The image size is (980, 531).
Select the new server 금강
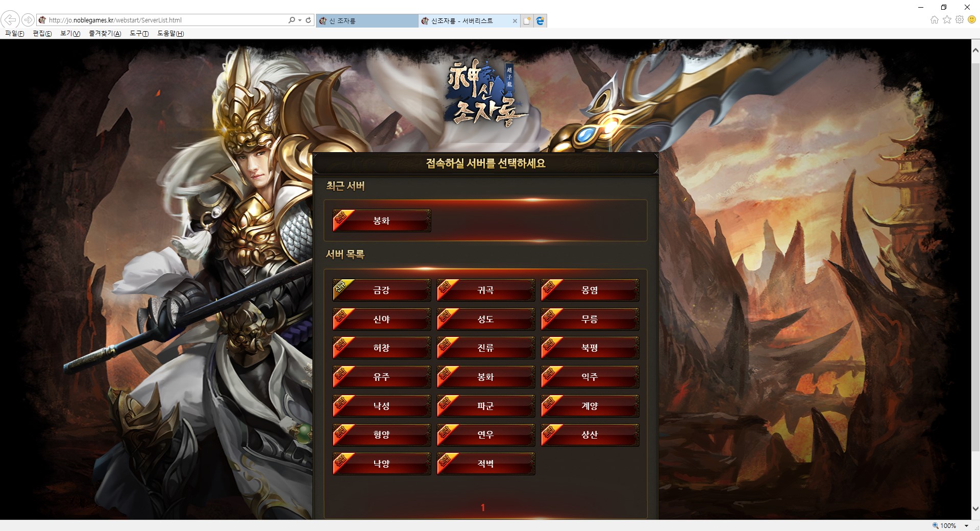[382, 290]
